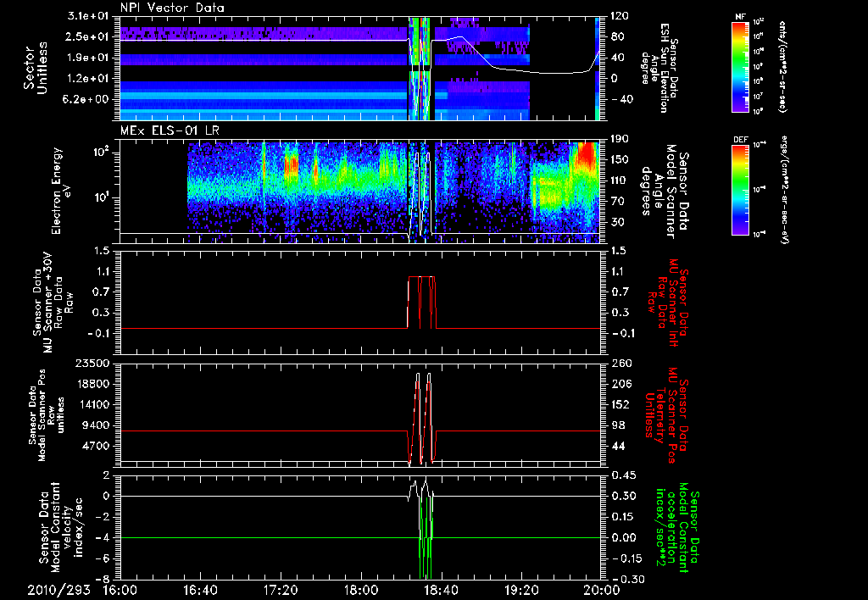
Task: Click the 9400 scanner position tick
Action: pos(97,425)
